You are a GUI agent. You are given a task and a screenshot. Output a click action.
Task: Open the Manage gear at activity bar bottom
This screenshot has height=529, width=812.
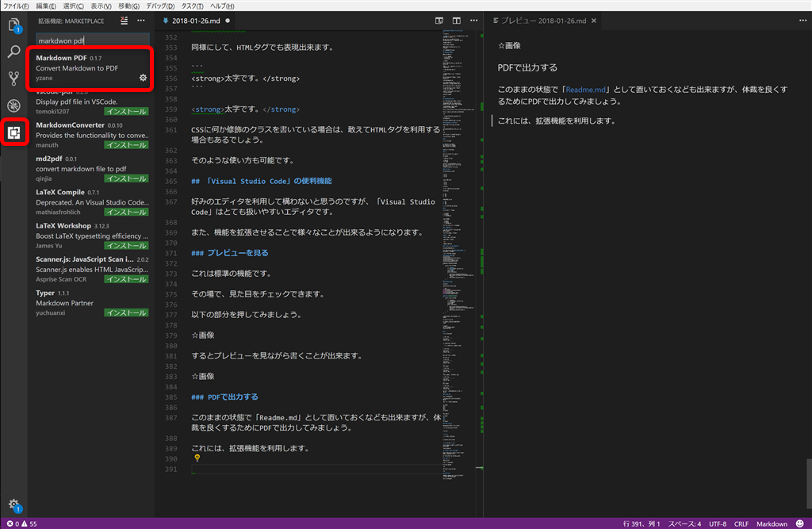[x=14, y=504]
